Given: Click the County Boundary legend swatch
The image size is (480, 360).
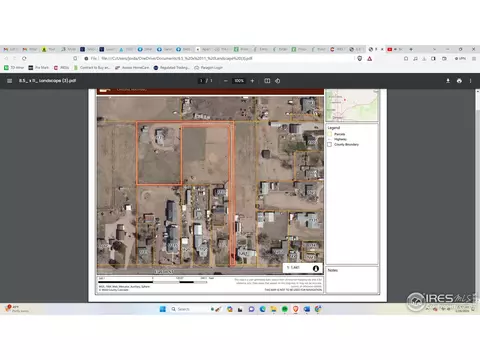Looking at the screenshot, I should (330, 144).
